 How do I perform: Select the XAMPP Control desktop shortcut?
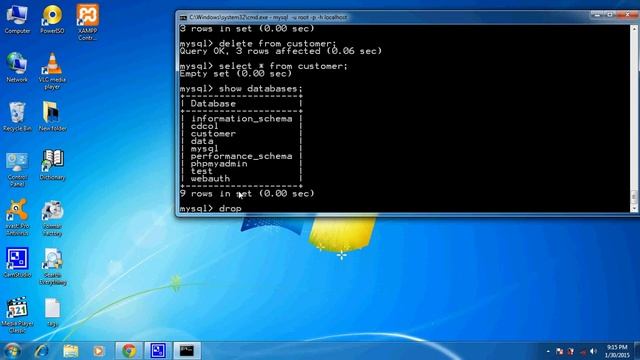87,22
